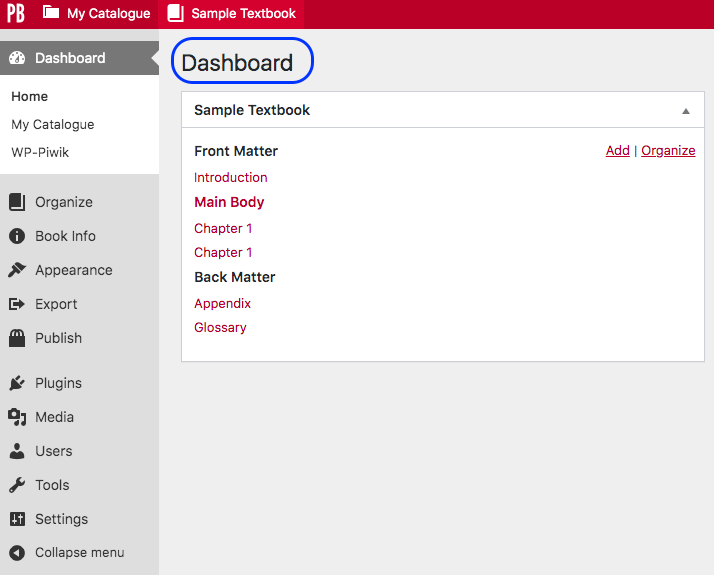Image resolution: width=714 pixels, height=575 pixels.
Task: Click the Users person icon
Action: coord(17,451)
